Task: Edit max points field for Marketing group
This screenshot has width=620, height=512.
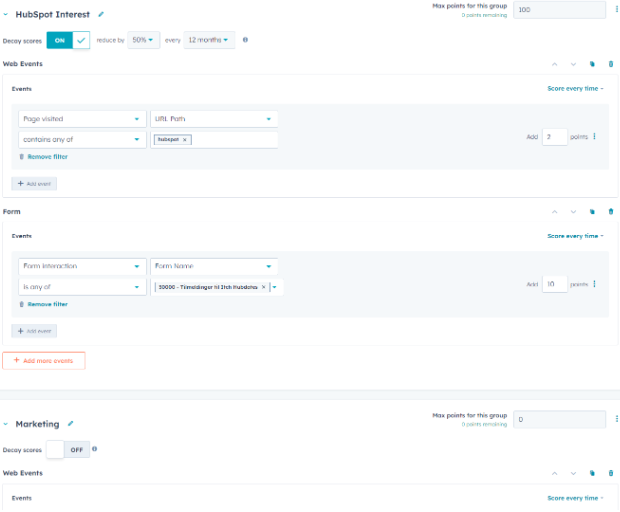Action: coord(560,419)
